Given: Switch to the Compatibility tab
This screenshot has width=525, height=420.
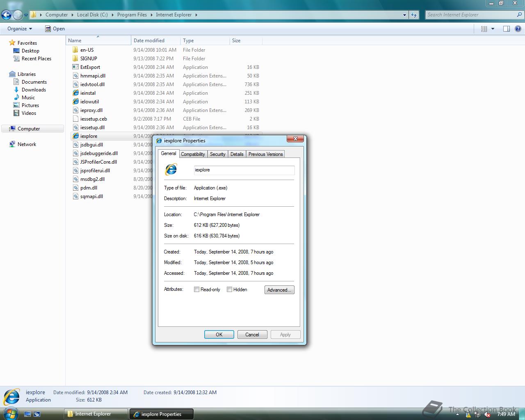Looking at the screenshot, I should [x=193, y=154].
